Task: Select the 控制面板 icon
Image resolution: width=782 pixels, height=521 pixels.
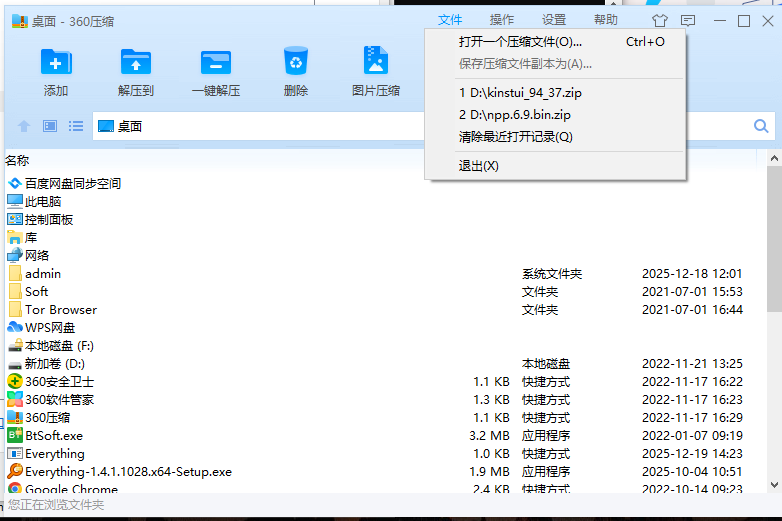Action: click(15, 219)
